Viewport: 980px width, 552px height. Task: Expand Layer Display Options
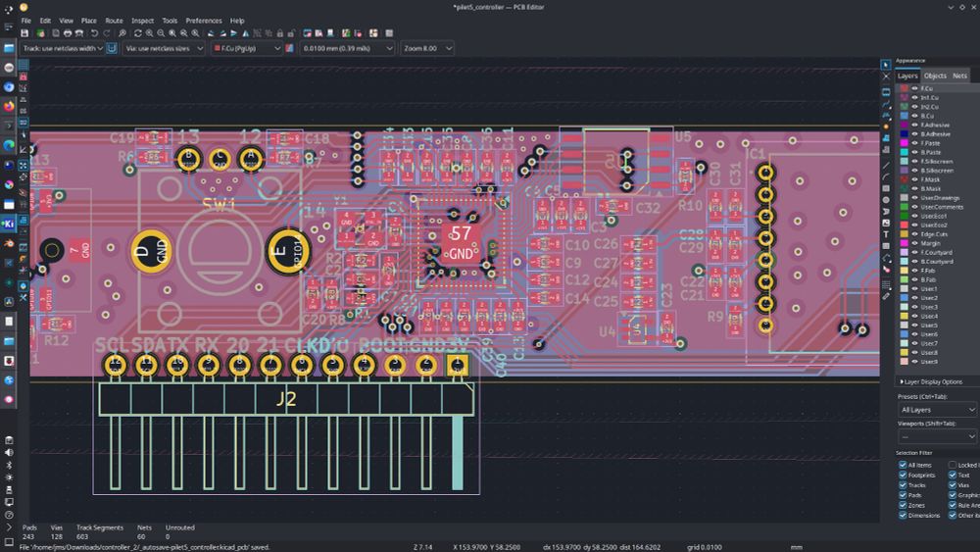932,381
